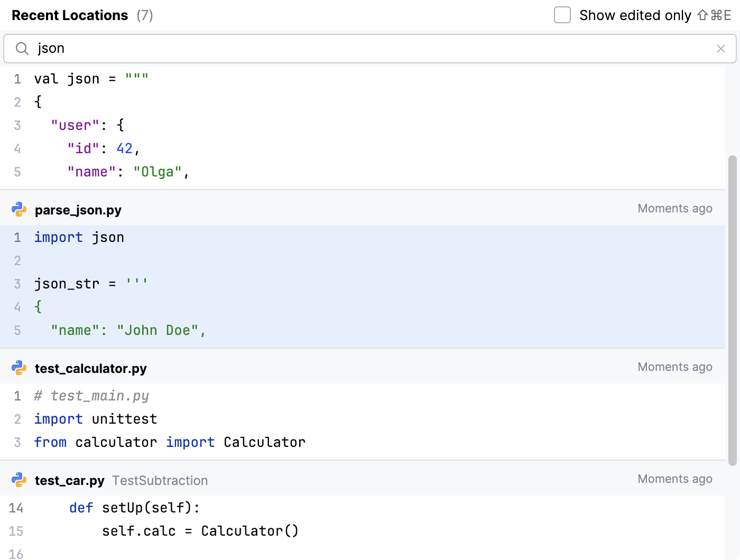The width and height of the screenshot is (740, 560).
Task: Enable the Show edited only checkbox
Action: click(x=562, y=15)
